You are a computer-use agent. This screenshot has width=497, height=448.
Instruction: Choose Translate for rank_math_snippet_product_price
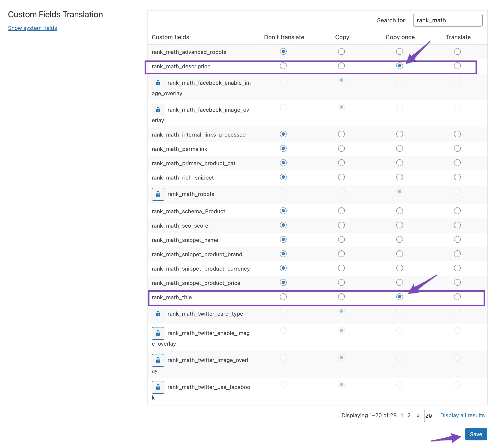[457, 282]
